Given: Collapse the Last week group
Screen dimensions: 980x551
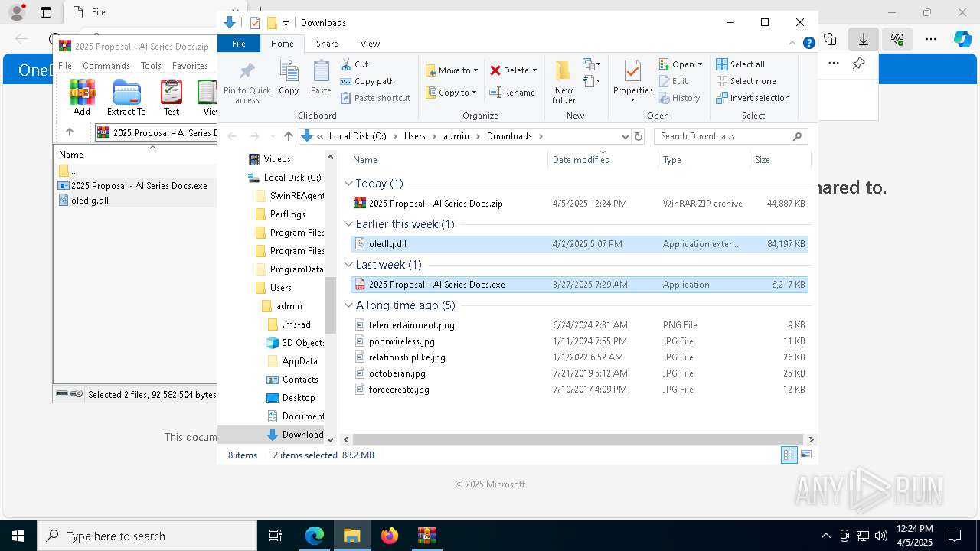Looking at the screenshot, I should click(348, 265).
